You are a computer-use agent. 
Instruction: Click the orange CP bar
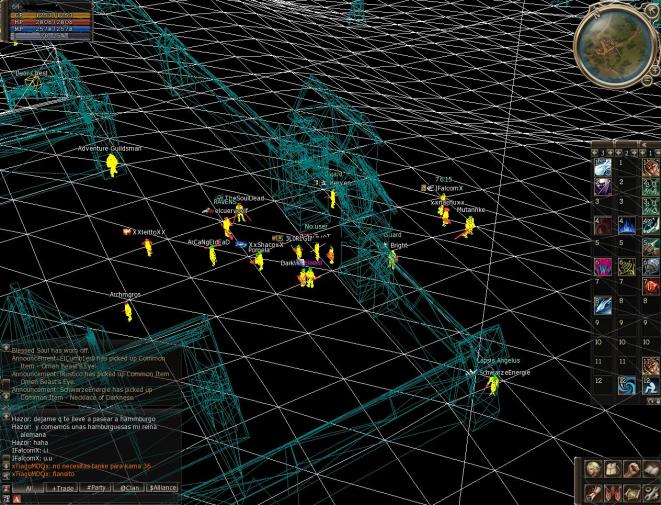click(52, 15)
